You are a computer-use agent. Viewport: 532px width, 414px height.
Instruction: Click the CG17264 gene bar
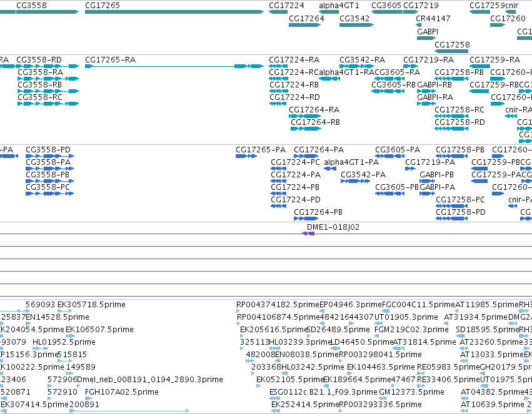coord(304,25)
